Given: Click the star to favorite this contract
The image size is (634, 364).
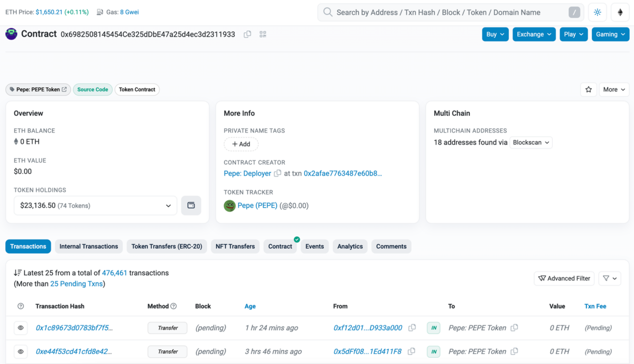Looking at the screenshot, I should (x=589, y=89).
